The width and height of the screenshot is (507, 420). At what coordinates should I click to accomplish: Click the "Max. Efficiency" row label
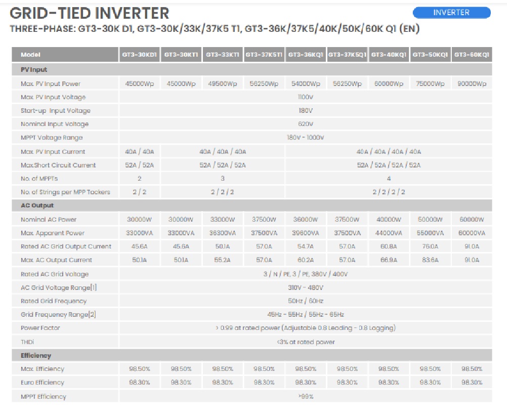(x=43, y=369)
